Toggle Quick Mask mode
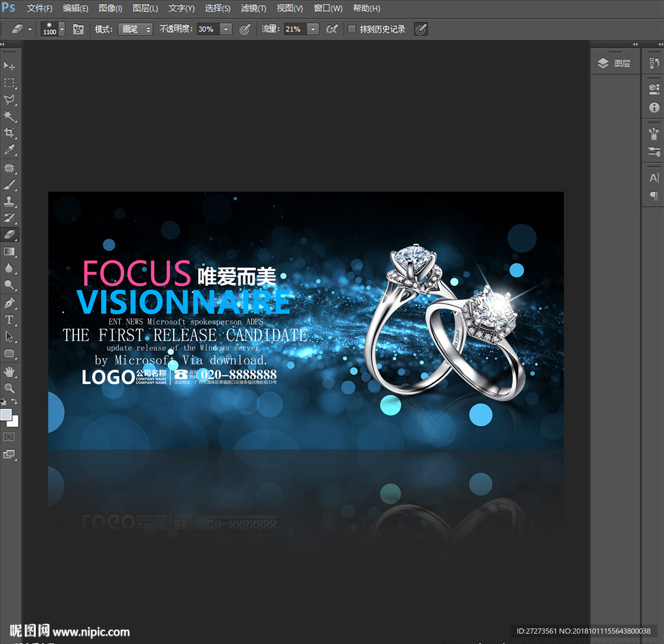Image resolution: width=664 pixels, height=644 pixels. pyautogui.click(x=9, y=436)
